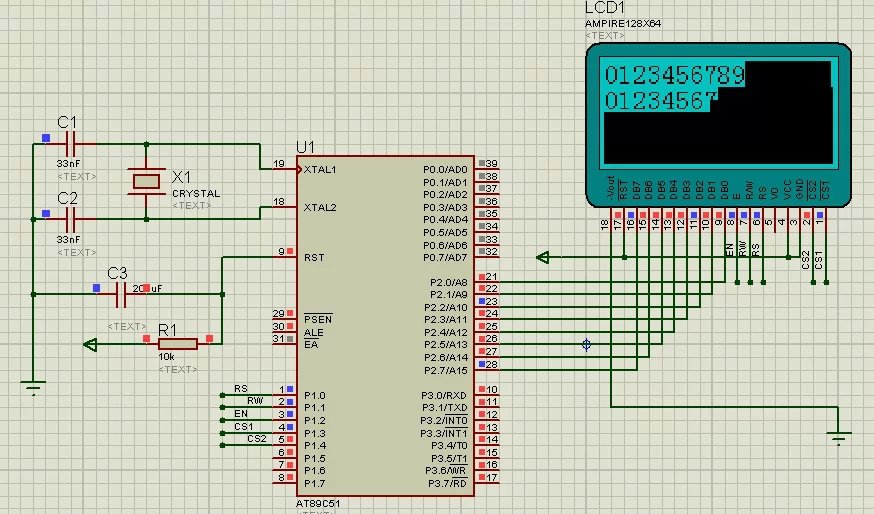Click the X1 crystal symbol
874x514 pixels.
pyautogui.click(x=146, y=180)
